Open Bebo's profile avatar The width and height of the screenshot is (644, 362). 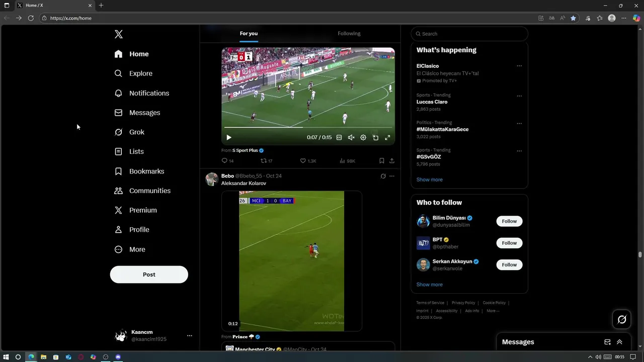(212, 179)
